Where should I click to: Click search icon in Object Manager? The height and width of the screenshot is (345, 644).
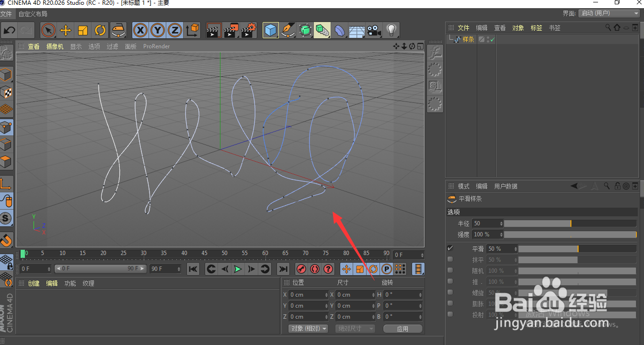click(x=608, y=28)
